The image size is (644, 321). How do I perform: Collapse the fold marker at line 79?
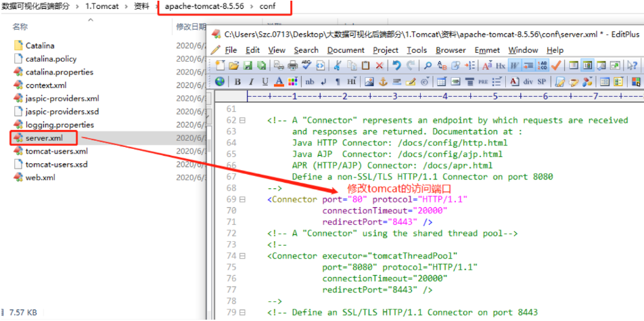pyautogui.click(x=242, y=312)
